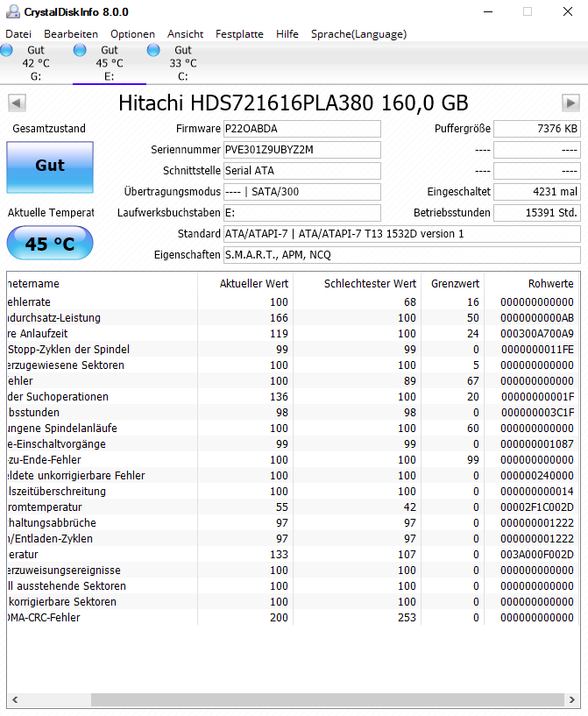Click the Gesamtzustand label

pos(49,129)
